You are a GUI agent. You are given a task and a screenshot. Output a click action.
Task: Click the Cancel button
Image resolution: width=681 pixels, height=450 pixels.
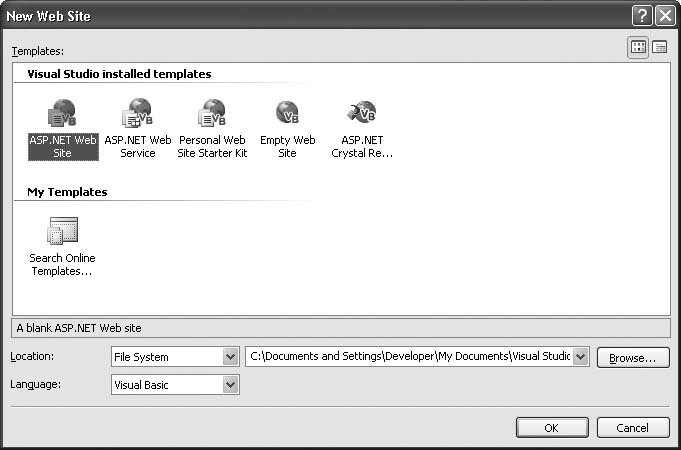[633, 428]
